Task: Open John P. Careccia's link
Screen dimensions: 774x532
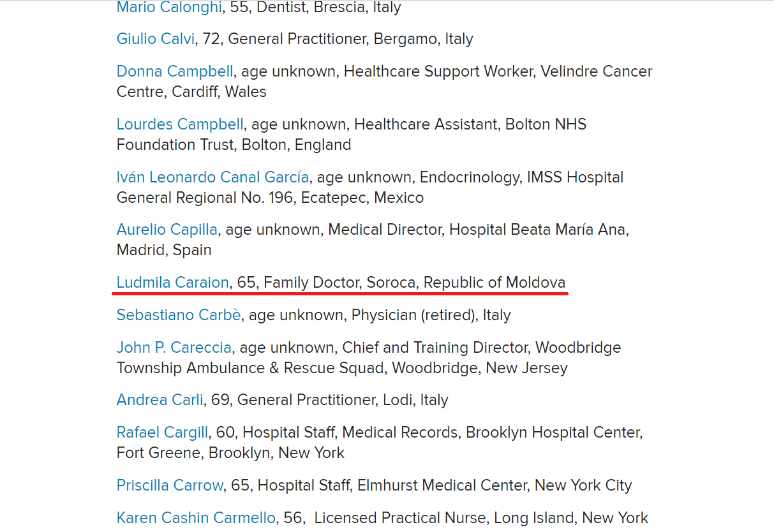Action: (174, 348)
